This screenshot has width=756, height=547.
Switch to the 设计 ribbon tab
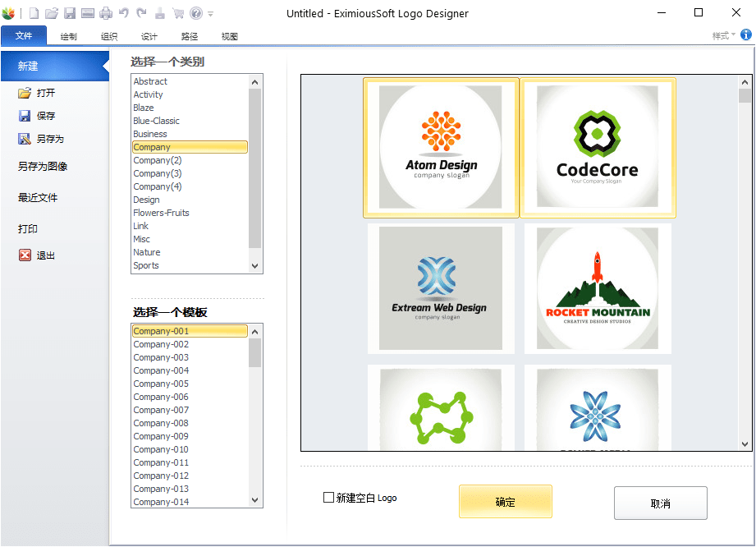coord(149,36)
